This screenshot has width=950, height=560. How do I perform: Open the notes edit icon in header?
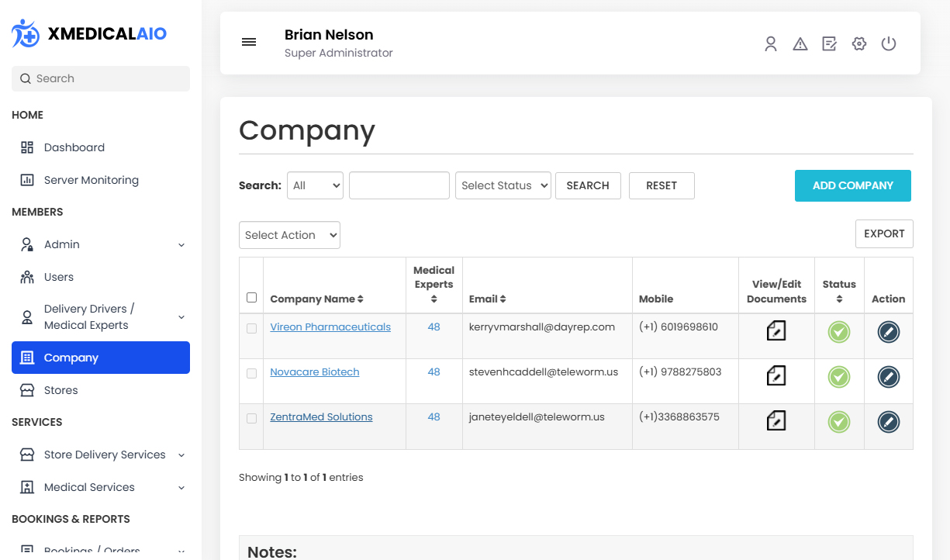tap(829, 44)
